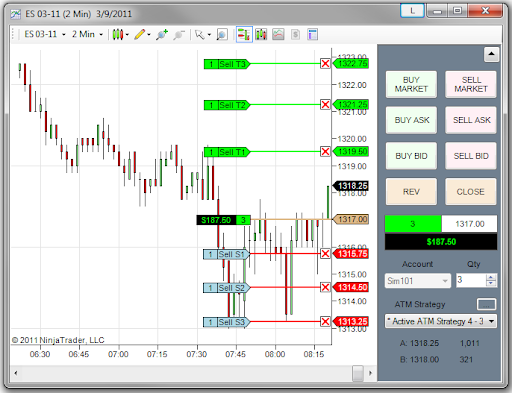Collapse the trader panel with up arrow
Screen dimensions: 512x393
pyautogui.click(x=491, y=54)
